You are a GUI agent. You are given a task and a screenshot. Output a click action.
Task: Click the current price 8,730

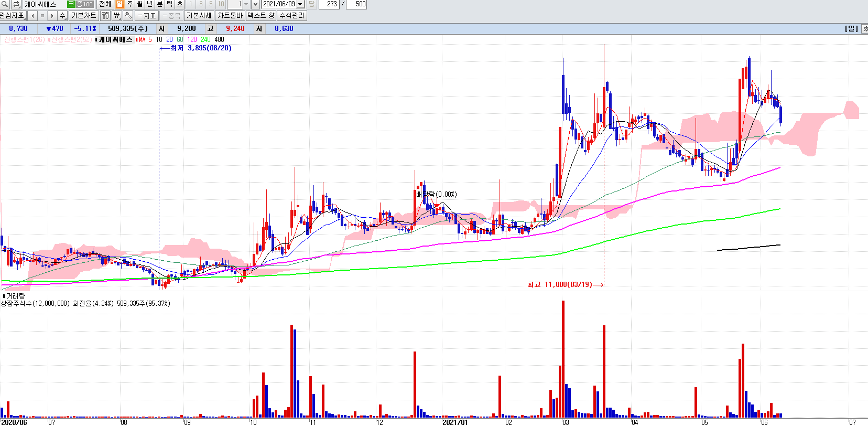pyautogui.click(x=18, y=29)
